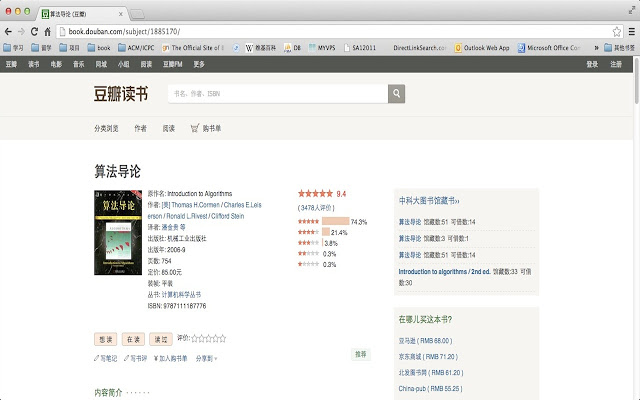This screenshot has width=640, height=400.
Task: Rate the book with the fifth star
Action: click(x=222, y=338)
